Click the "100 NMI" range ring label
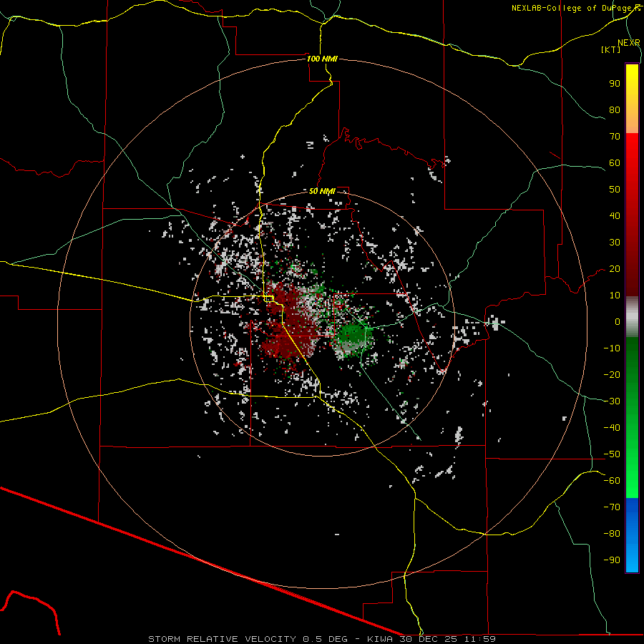644x644 pixels. pyautogui.click(x=323, y=59)
